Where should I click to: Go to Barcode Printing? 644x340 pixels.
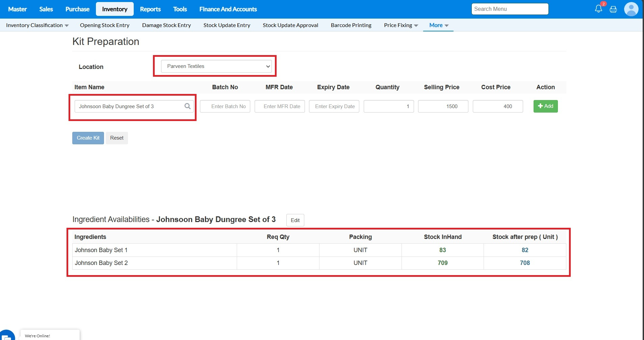[x=351, y=25]
